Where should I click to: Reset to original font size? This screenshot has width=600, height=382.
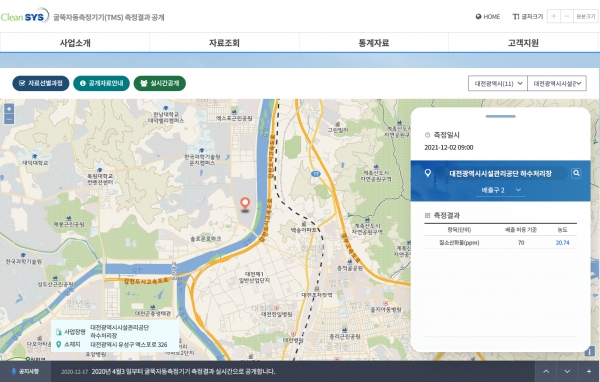(586, 16)
